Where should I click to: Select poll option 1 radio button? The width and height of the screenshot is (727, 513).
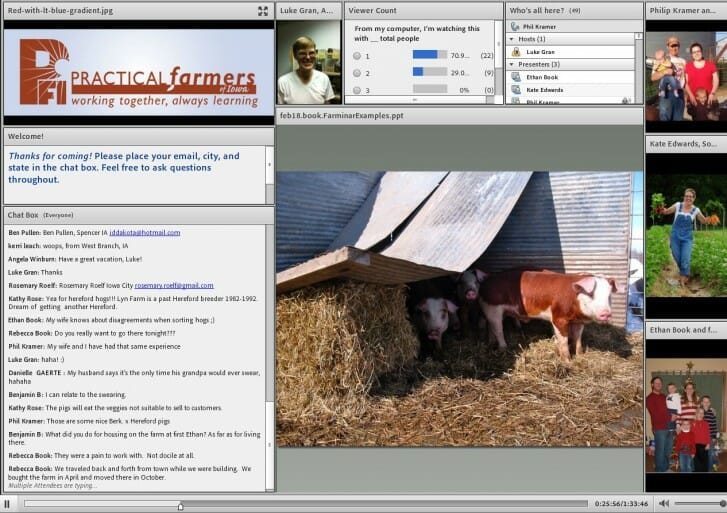click(356, 56)
